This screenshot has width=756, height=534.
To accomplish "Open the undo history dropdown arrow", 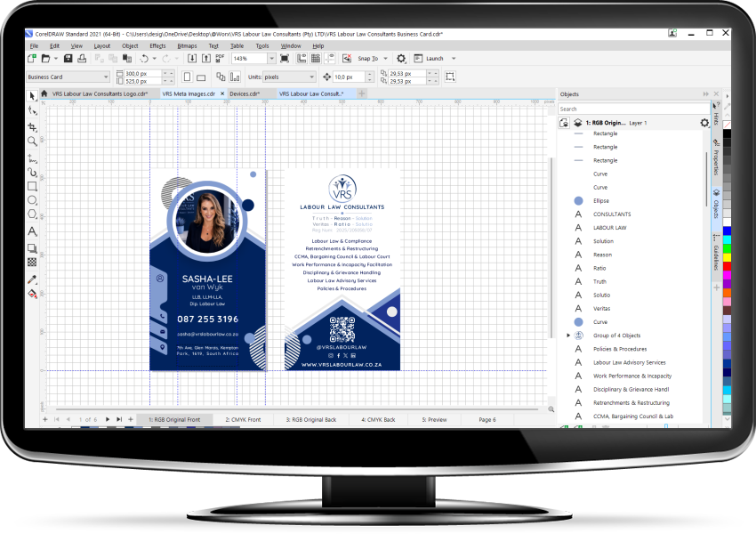I will click(x=154, y=59).
